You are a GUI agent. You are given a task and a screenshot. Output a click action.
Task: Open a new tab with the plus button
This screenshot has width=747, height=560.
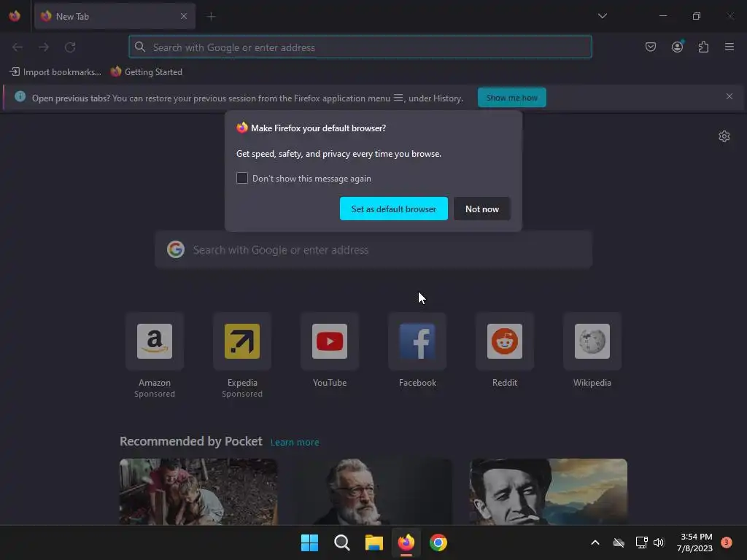point(211,17)
